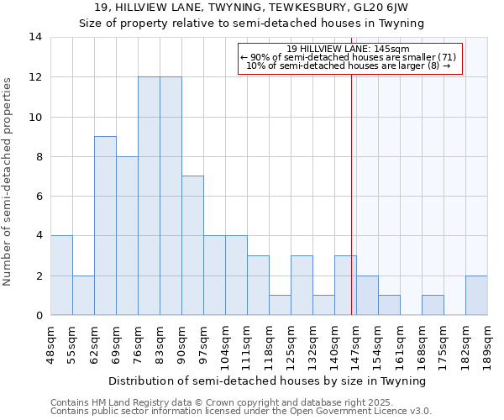Click the y-axis tick label '12'
The image size is (504, 420).
(x=35, y=77)
